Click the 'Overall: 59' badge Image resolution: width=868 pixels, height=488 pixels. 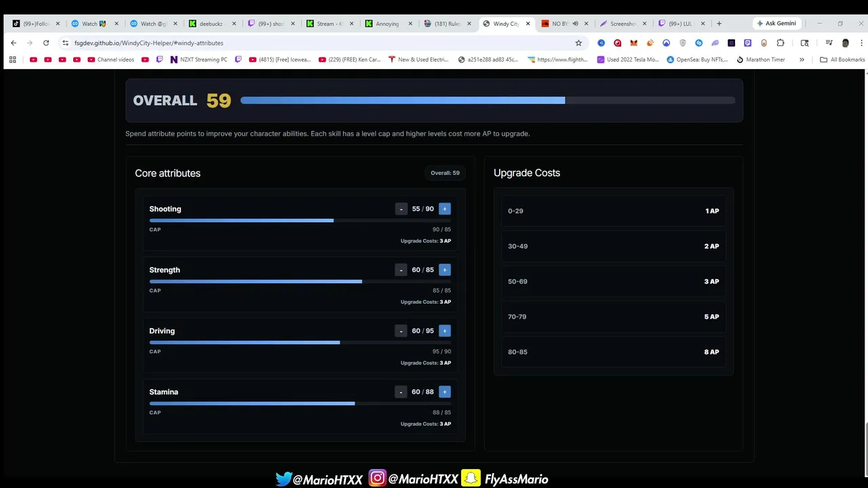[445, 173]
